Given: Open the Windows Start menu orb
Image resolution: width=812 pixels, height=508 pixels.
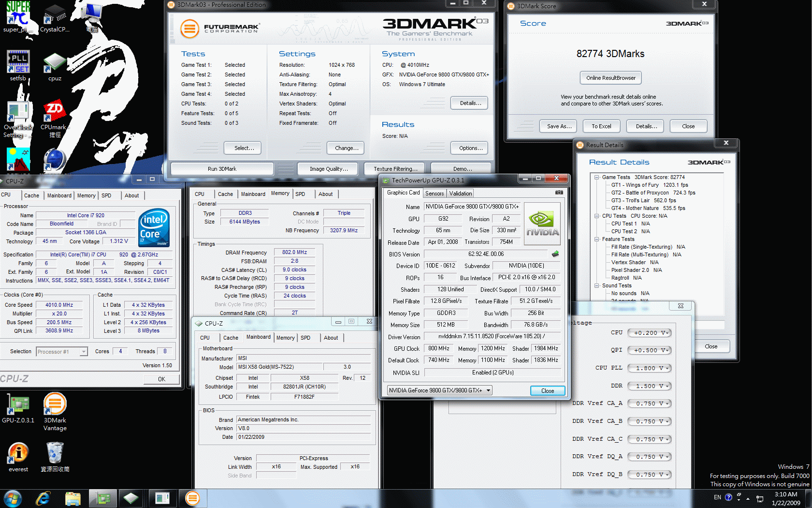Looking at the screenshot, I should point(12,498).
